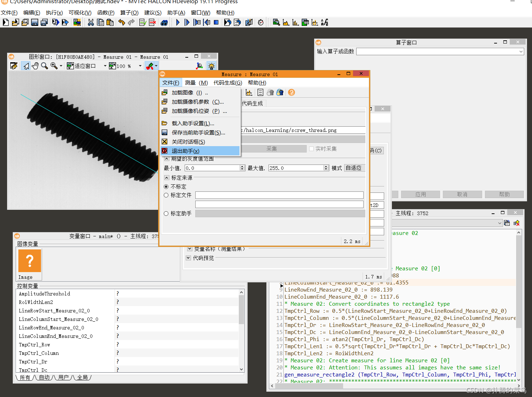The width and height of the screenshot is (532, 397).
Task: Select the hand pan tool in graphics window
Action: (35, 66)
